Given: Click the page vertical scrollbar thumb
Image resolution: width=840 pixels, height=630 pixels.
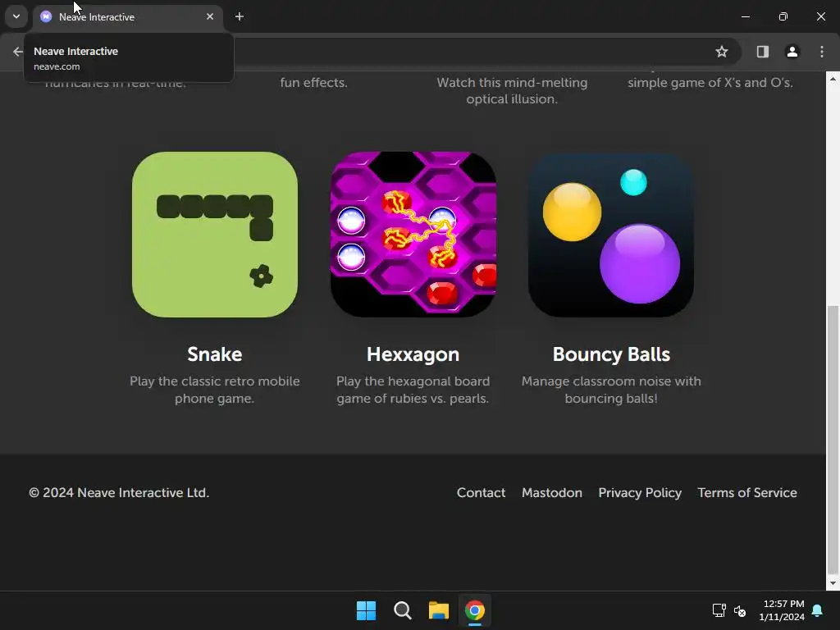Looking at the screenshot, I should [x=833, y=440].
